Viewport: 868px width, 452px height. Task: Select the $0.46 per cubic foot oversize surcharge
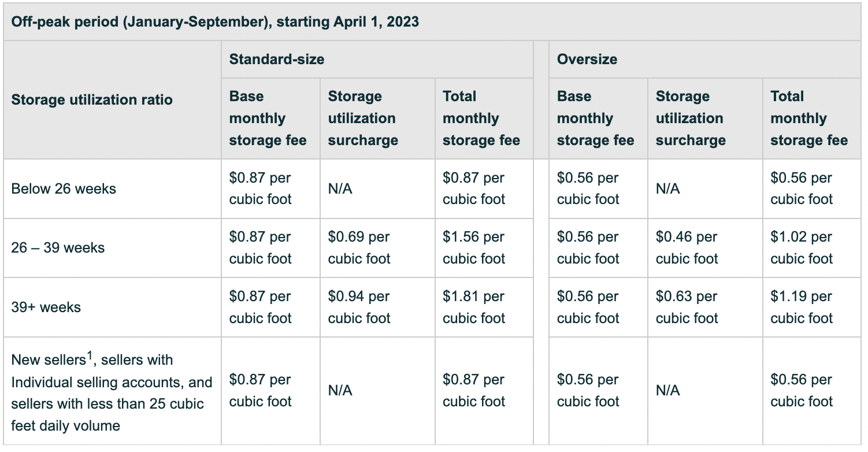687,248
